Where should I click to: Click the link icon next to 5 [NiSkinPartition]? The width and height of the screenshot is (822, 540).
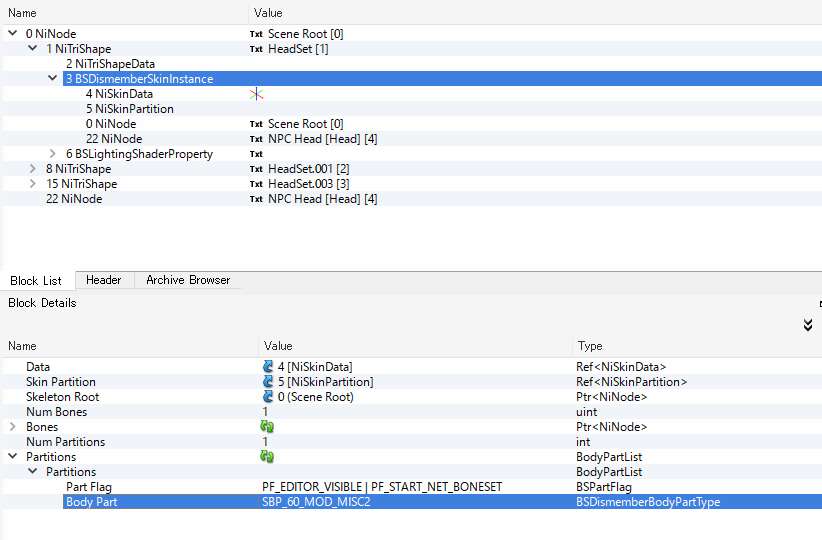268,382
